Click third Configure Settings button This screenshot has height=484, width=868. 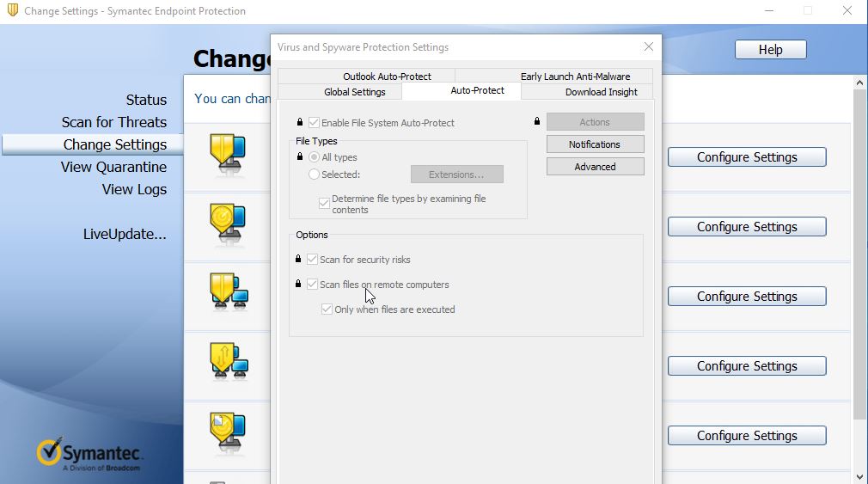[x=747, y=297]
